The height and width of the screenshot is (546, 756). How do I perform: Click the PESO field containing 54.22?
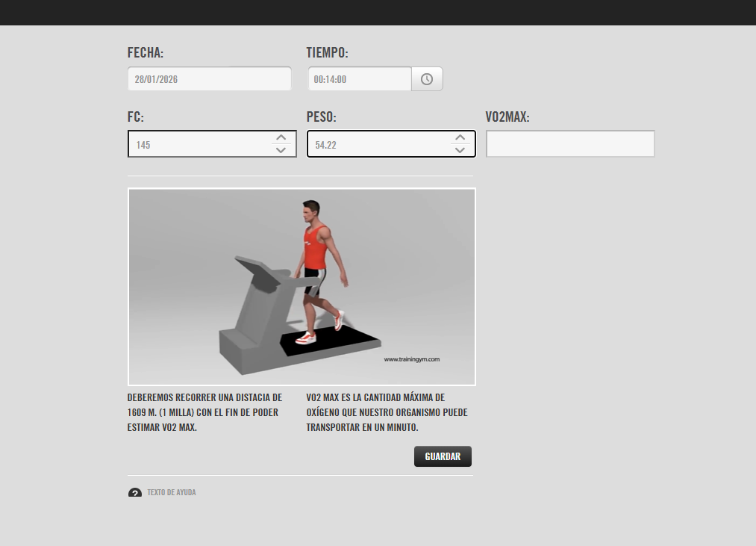(x=377, y=144)
